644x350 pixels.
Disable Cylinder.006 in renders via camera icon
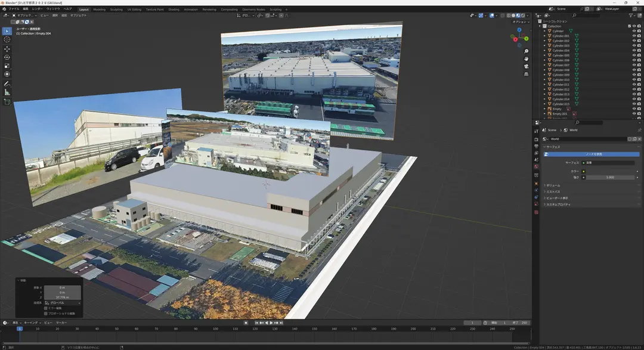(x=639, y=60)
